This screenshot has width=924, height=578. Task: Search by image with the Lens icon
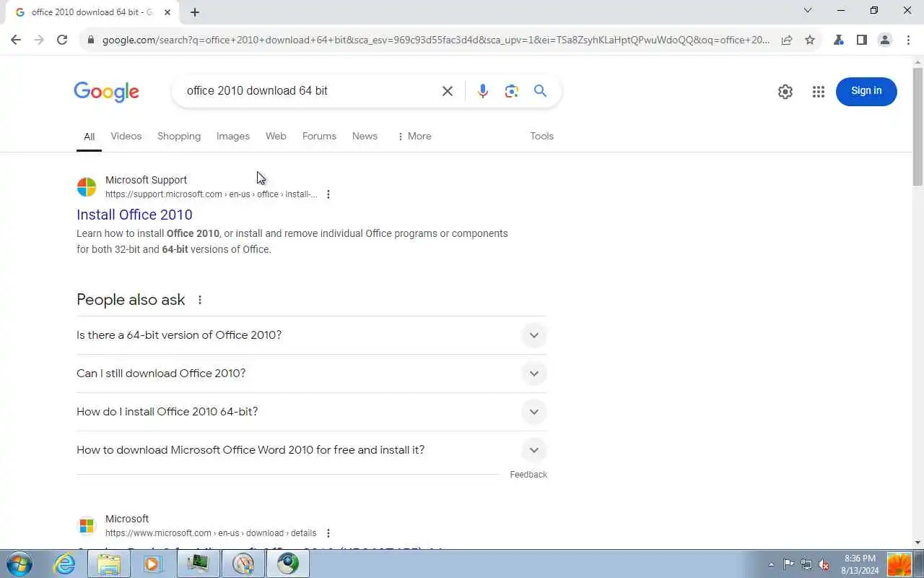point(512,91)
